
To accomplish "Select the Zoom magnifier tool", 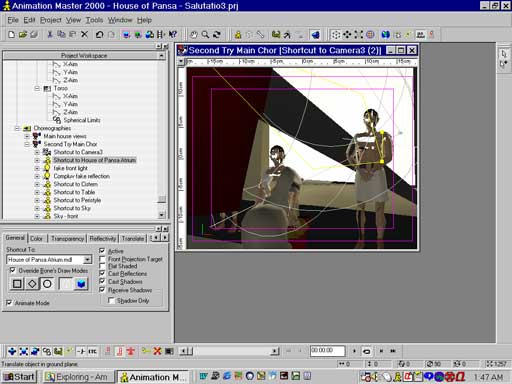I will click(205, 34).
